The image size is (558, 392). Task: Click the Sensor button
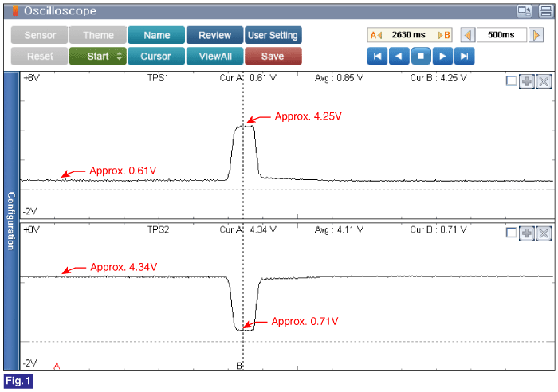[x=40, y=35]
